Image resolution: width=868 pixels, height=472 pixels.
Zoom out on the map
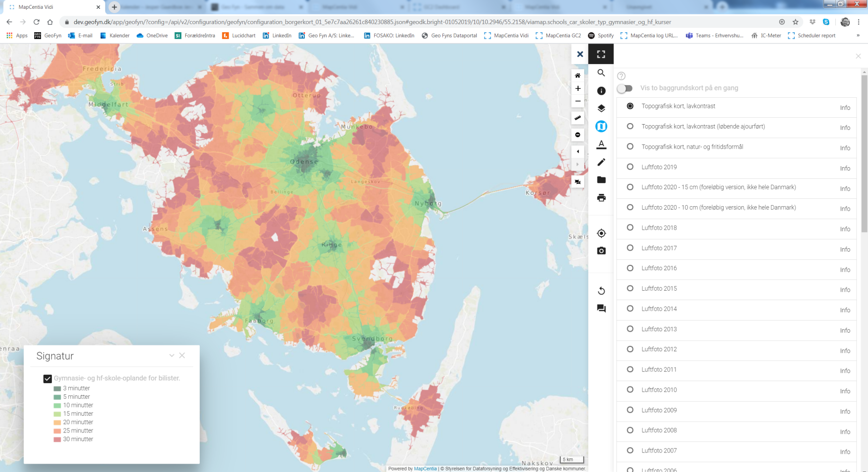coord(578,101)
